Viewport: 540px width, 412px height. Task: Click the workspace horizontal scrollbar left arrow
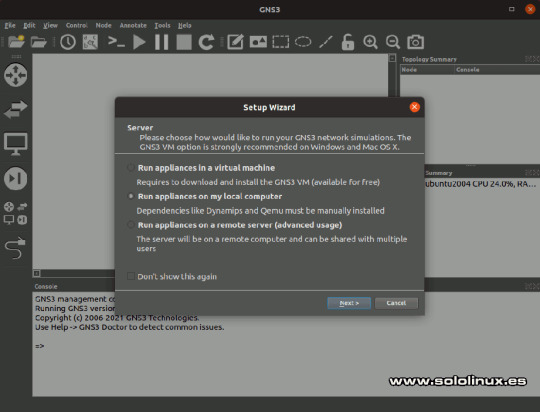37,274
